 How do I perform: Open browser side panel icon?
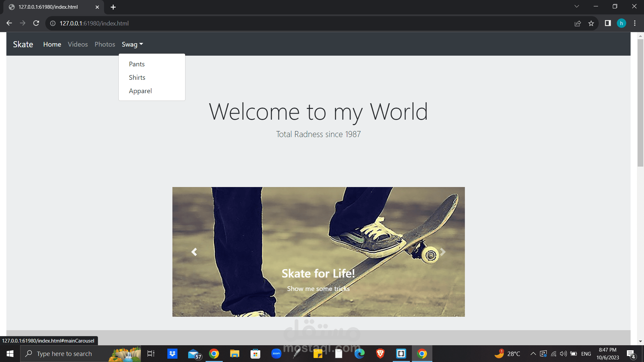point(608,23)
